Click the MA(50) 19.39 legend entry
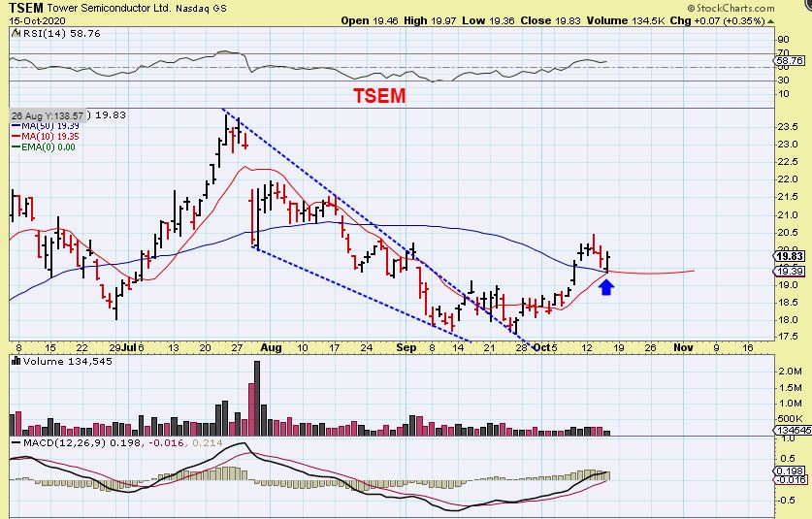The width and height of the screenshot is (812, 519). [46, 126]
